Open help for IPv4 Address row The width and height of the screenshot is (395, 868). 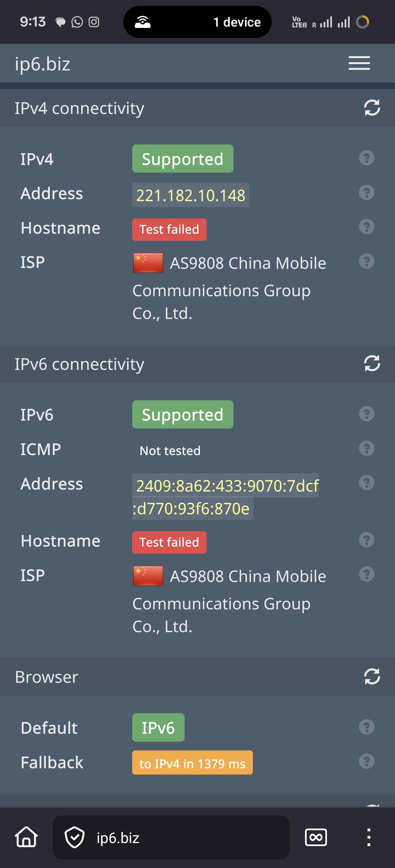pyautogui.click(x=366, y=193)
